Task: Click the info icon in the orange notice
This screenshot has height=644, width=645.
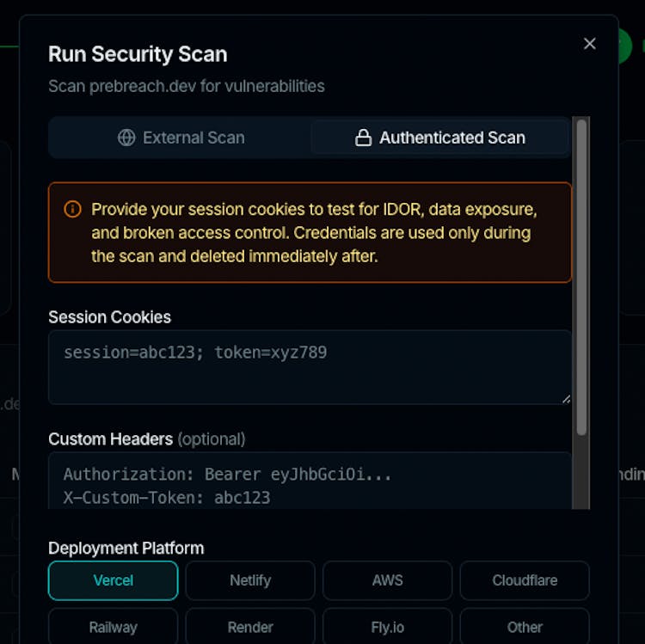Action: click(x=73, y=209)
